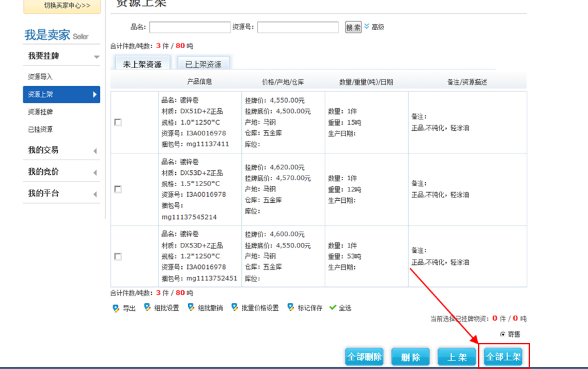This screenshot has width=588, height=369.
Task: Click the 标记保存 mark save icon
Action: click(291, 308)
